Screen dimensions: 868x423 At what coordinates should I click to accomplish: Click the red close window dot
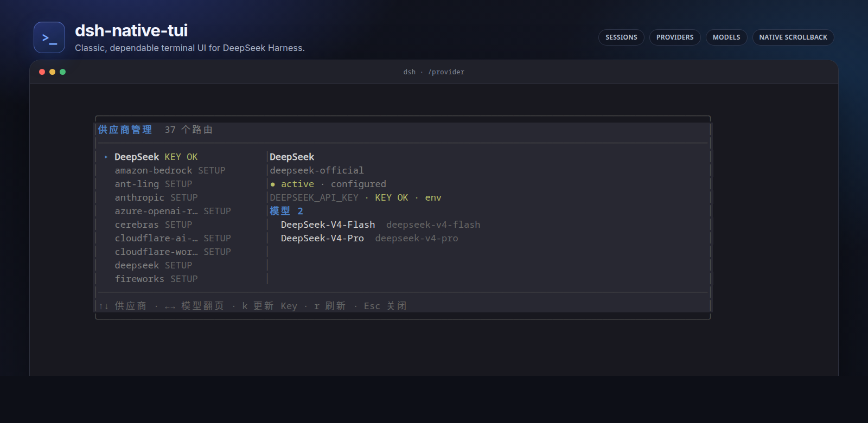pyautogui.click(x=42, y=72)
